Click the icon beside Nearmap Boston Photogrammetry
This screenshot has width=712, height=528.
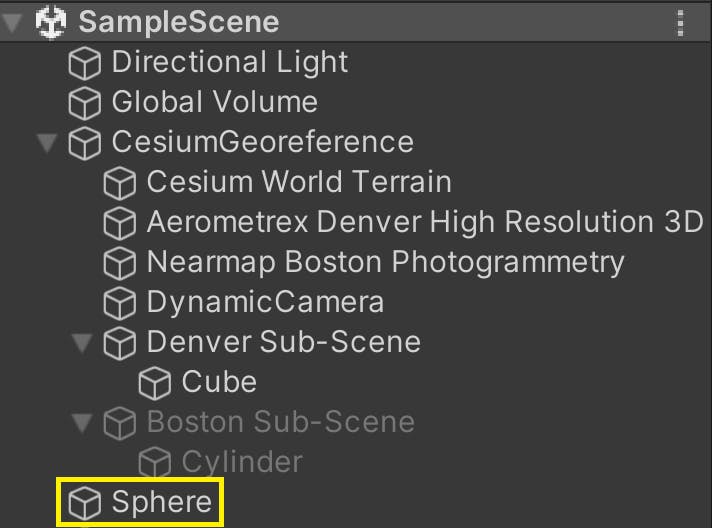click(120, 263)
